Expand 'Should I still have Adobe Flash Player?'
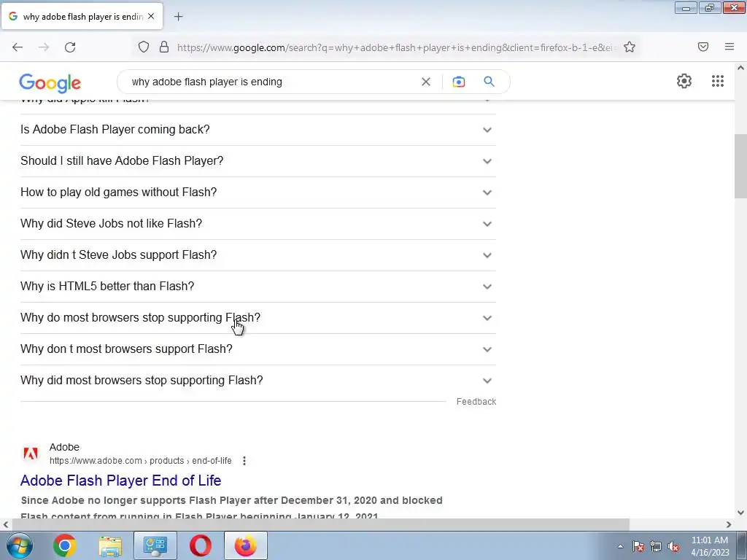Image resolution: width=747 pixels, height=560 pixels. [x=258, y=161]
